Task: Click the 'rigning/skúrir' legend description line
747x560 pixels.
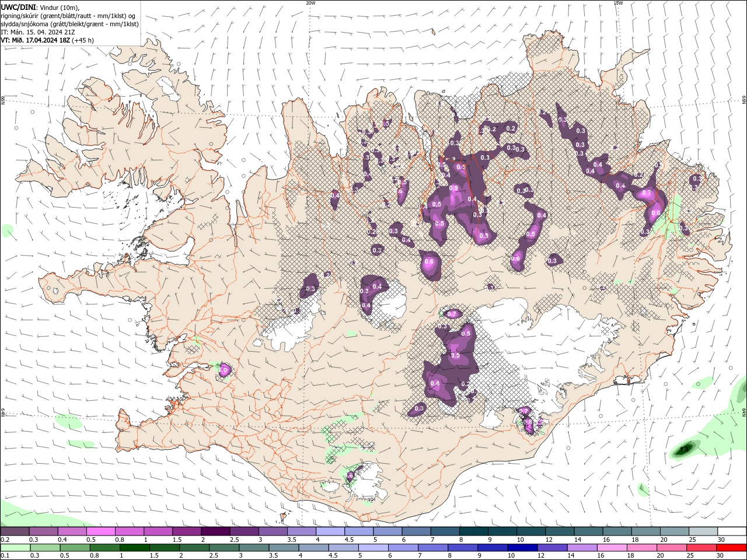Action: pyautogui.click(x=68, y=16)
